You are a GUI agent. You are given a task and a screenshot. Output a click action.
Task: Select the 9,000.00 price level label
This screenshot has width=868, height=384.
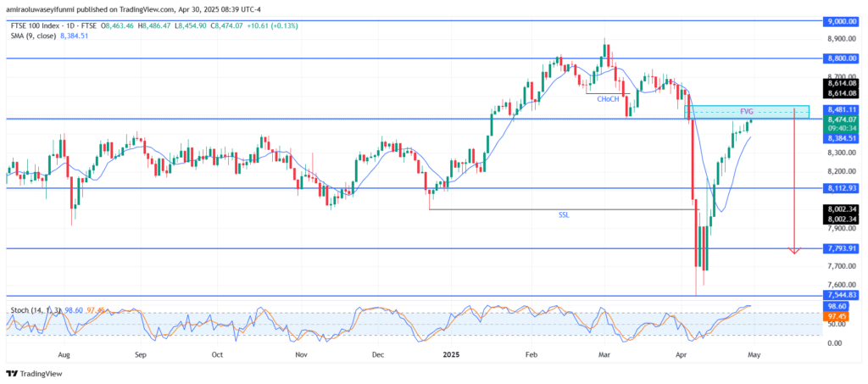(x=843, y=21)
